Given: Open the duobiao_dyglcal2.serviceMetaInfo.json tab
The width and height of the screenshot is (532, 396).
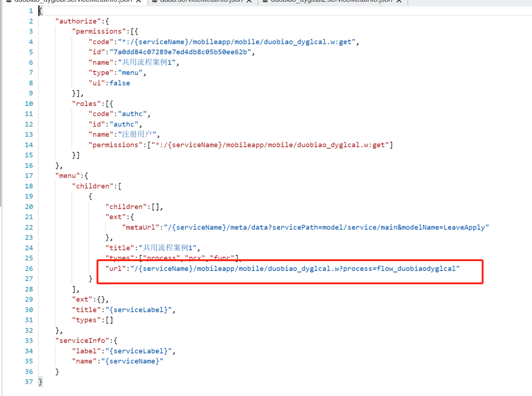Looking at the screenshot, I should (331, 1).
